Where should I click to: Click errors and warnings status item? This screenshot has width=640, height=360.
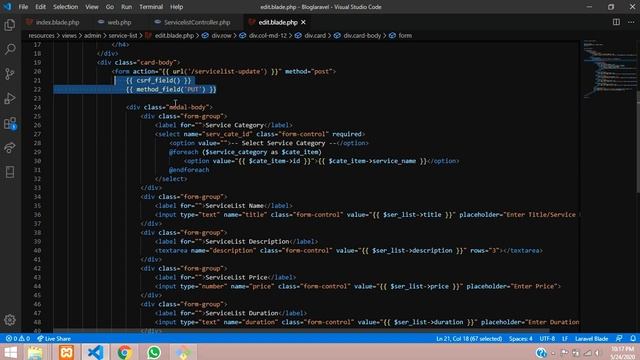point(18,339)
